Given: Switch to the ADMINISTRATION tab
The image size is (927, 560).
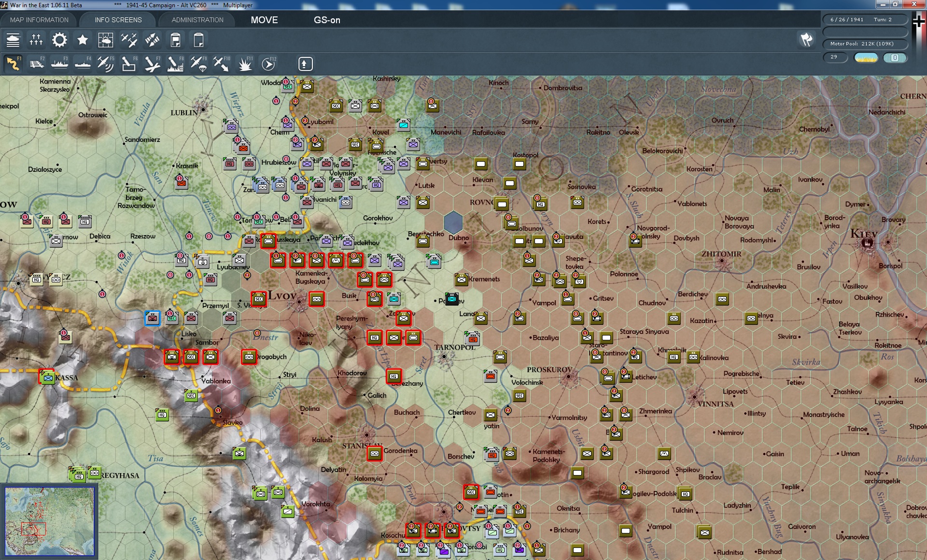Looking at the screenshot, I should pyautogui.click(x=197, y=20).
